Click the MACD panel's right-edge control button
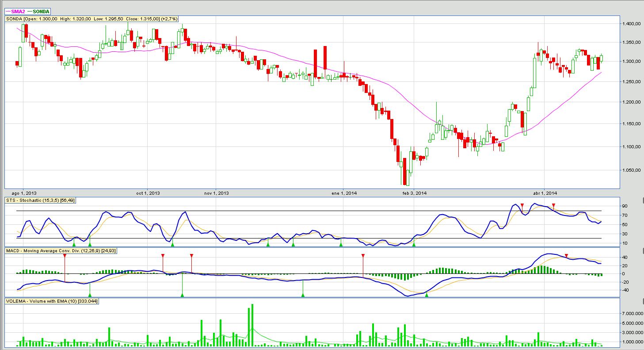644x350 pixels. pos(642,251)
